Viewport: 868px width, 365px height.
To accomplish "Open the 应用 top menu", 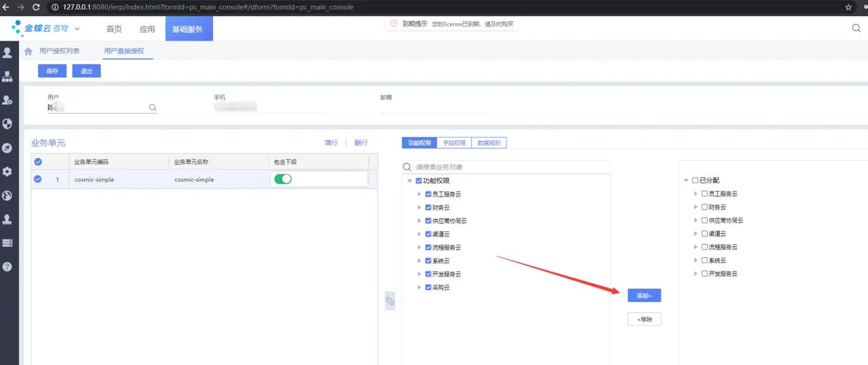I will tap(147, 29).
